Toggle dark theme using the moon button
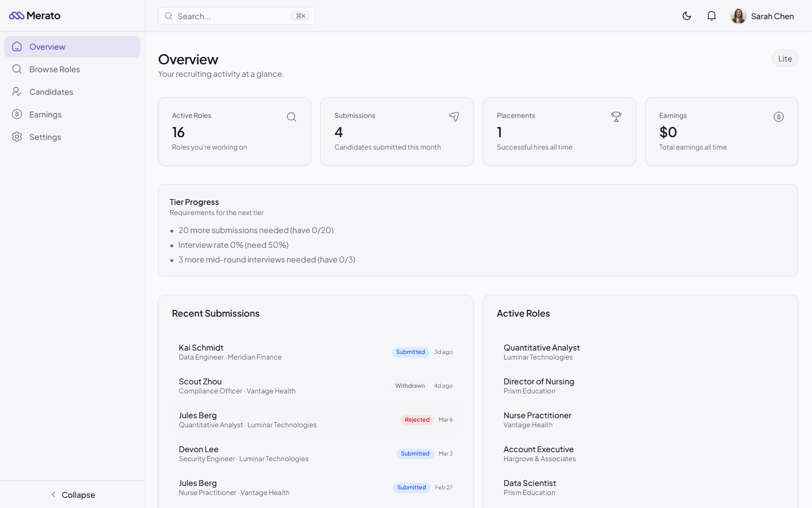 click(x=687, y=16)
